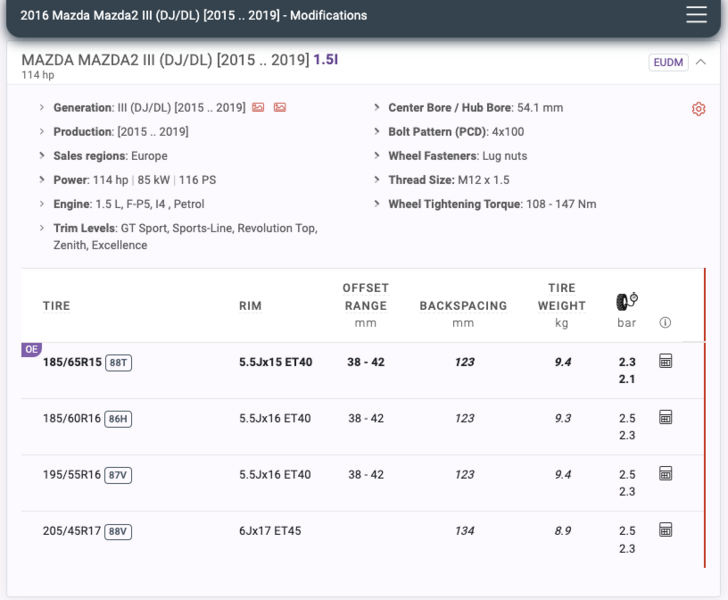Select tire size 195/55R16
This screenshot has width=728, height=600.
click(72, 474)
